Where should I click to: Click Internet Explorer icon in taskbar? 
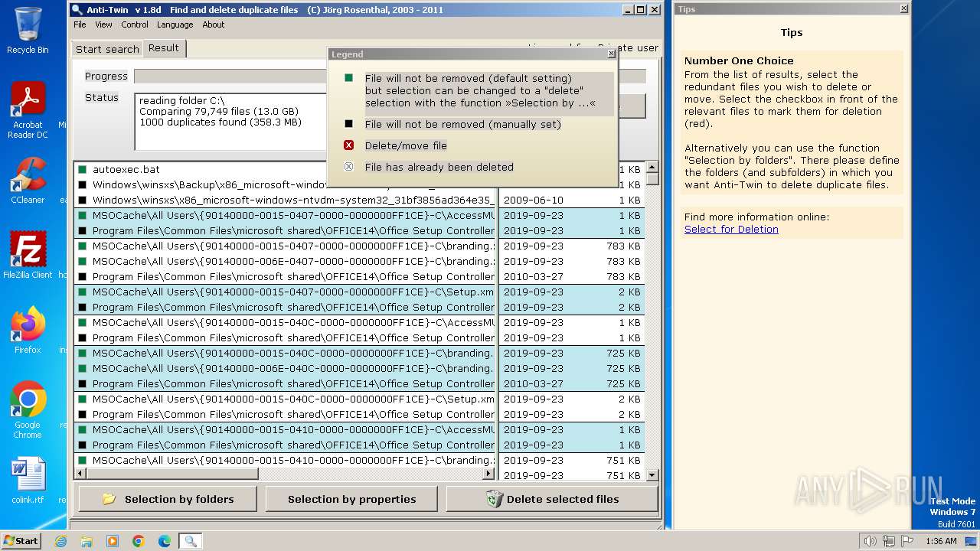tap(60, 541)
